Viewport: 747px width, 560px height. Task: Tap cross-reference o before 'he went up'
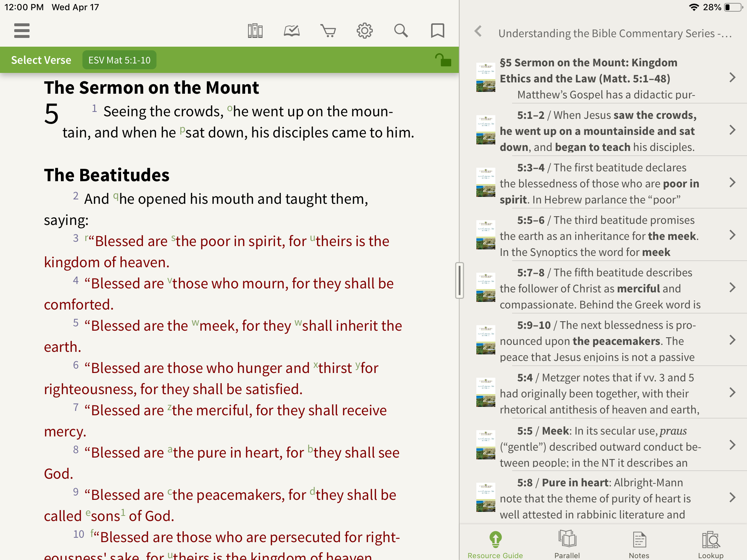coord(229,108)
